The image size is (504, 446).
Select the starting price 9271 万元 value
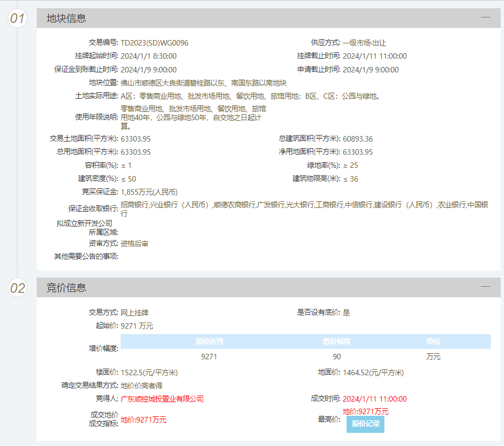point(139,323)
